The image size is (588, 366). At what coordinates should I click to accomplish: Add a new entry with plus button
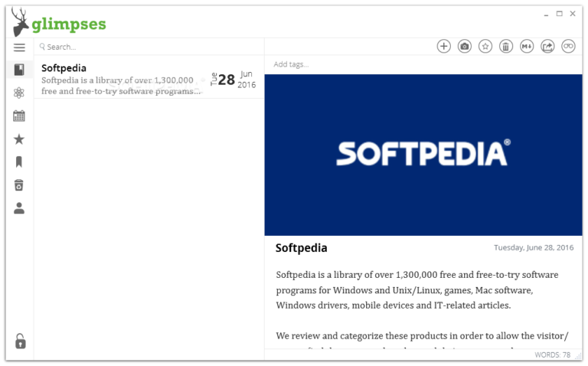tap(444, 47)
